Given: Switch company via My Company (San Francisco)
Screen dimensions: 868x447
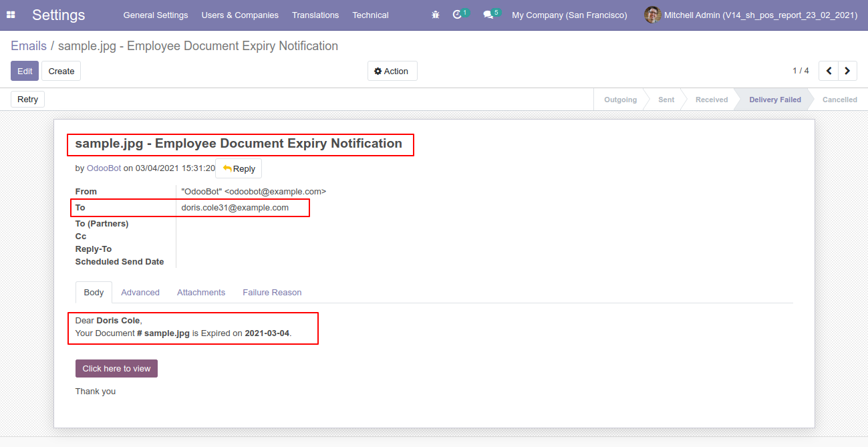Looking at the screenshot, I should click(569, 15).
